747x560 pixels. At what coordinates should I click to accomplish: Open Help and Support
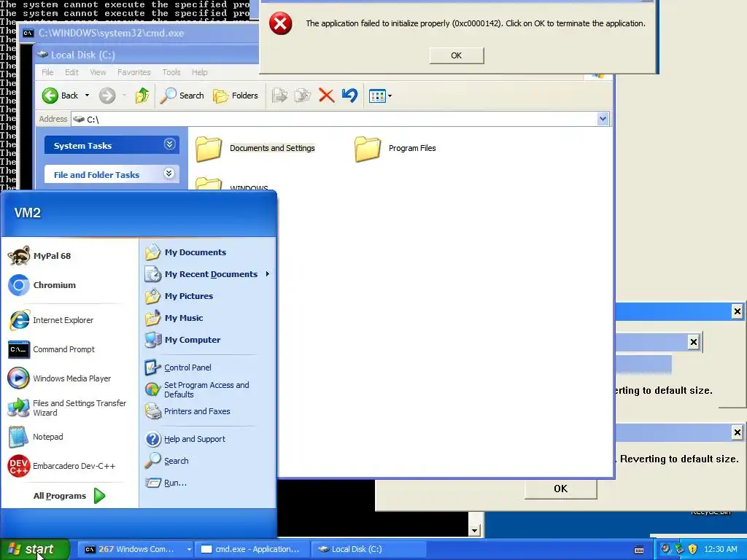185,439
